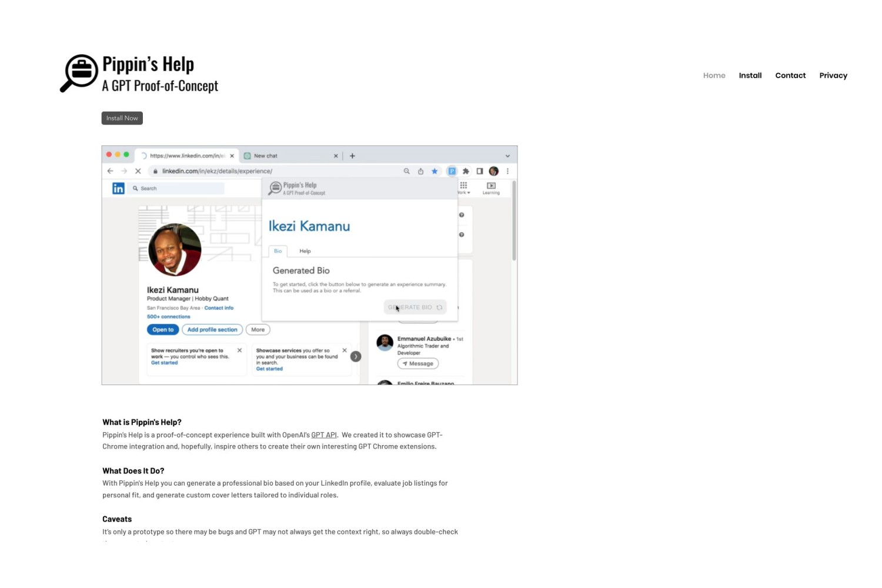
Task: Click Get started under Showcase services card
Action: [x=269, y=369]
